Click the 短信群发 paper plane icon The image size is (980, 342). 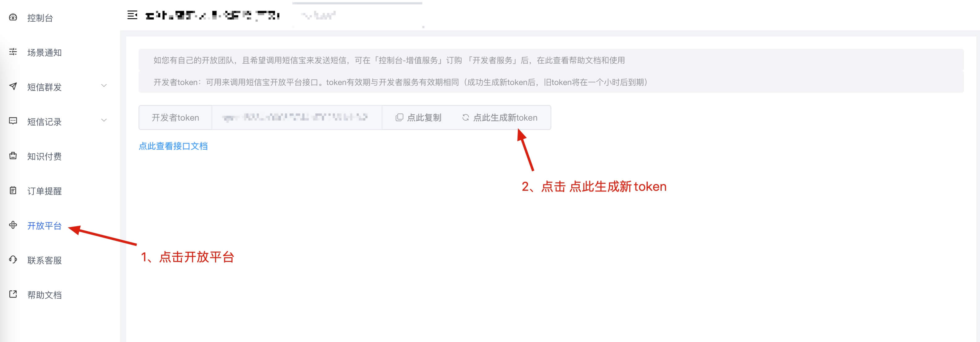(x=13, y=86)
